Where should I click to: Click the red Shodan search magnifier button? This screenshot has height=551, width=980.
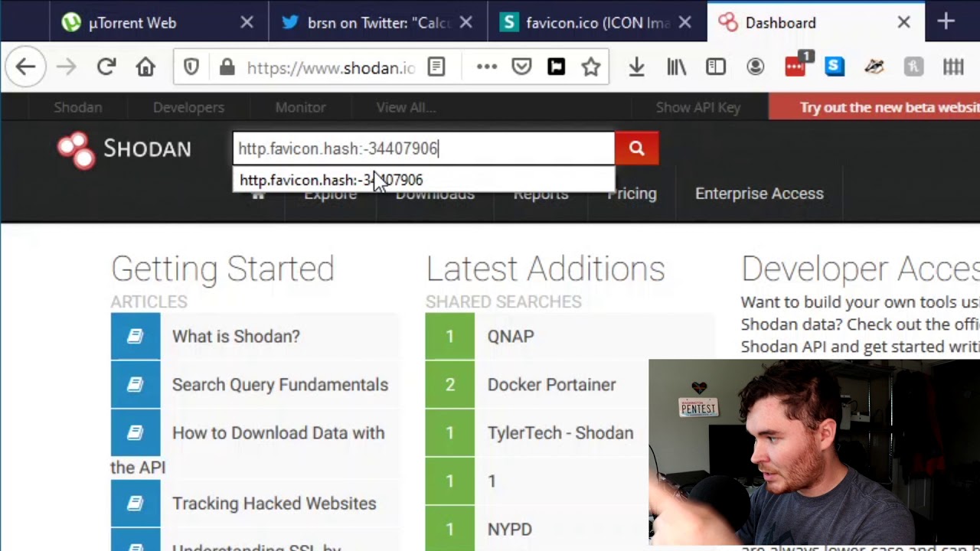pos(636,148)
